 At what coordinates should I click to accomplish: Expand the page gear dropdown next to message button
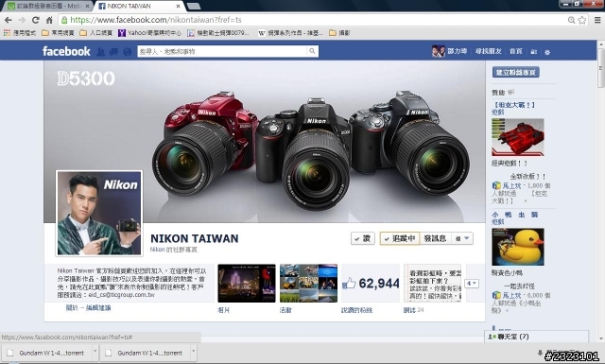(x=462, y=238)
